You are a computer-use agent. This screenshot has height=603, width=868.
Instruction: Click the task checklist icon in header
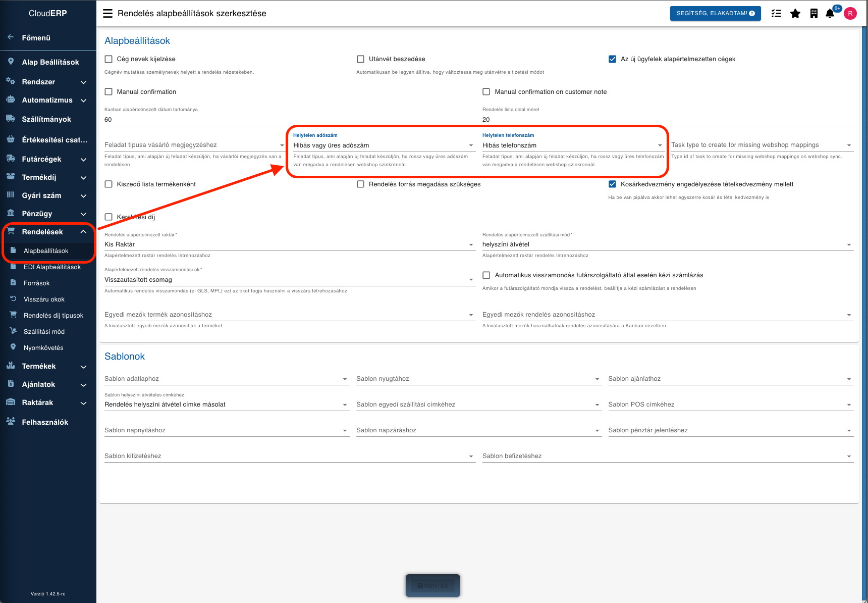click(776, 14)
